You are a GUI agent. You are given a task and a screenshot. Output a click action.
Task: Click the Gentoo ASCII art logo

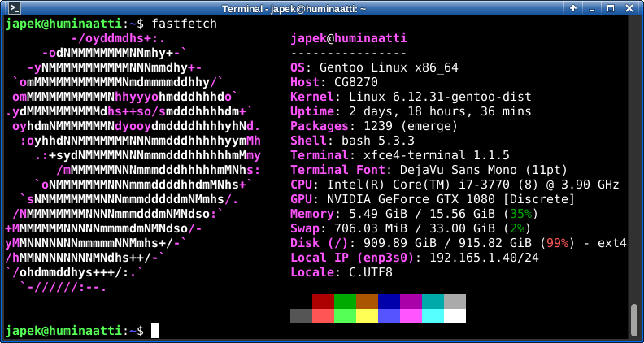click(x=130, y=163)
